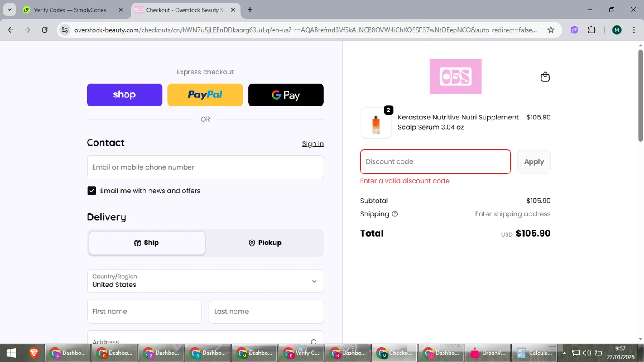The height and width of the screenshot is (362, 644).
Task: Open the Country/Region dropdown
Action: click(205, 281)
